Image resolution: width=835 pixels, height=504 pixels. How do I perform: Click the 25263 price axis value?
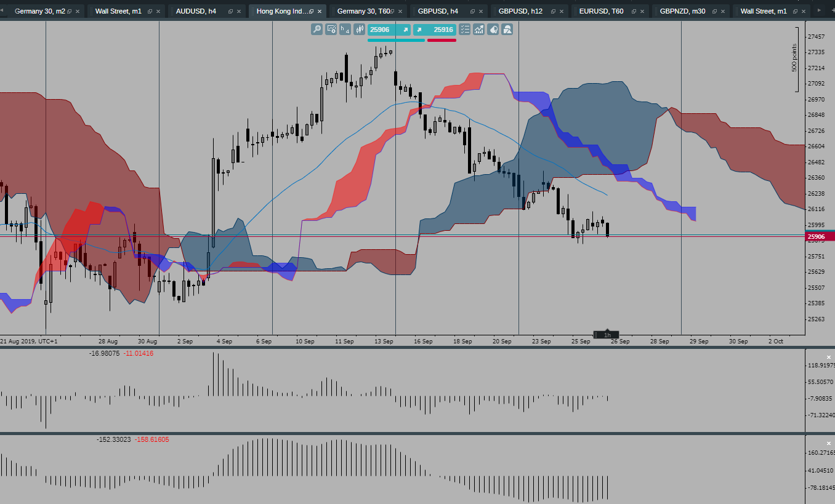[x=818, y=319]
